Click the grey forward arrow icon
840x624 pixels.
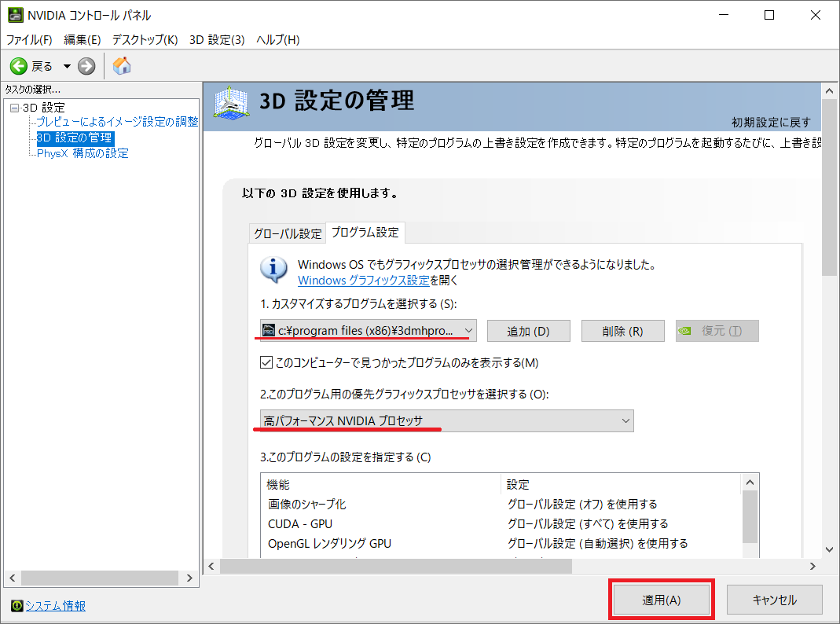pos(86,66)
